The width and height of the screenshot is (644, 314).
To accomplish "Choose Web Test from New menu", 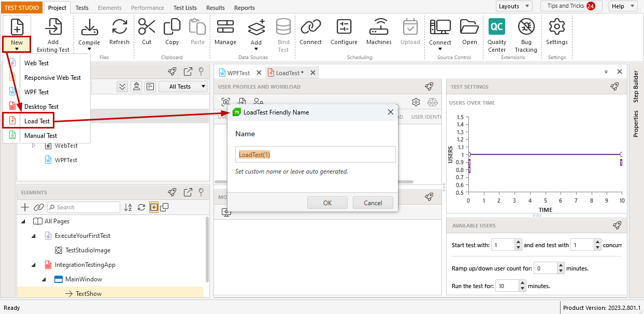I will tap(47, 63).
